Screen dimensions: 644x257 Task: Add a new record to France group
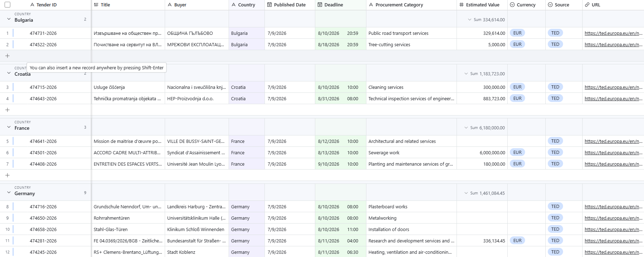[7, 175]
